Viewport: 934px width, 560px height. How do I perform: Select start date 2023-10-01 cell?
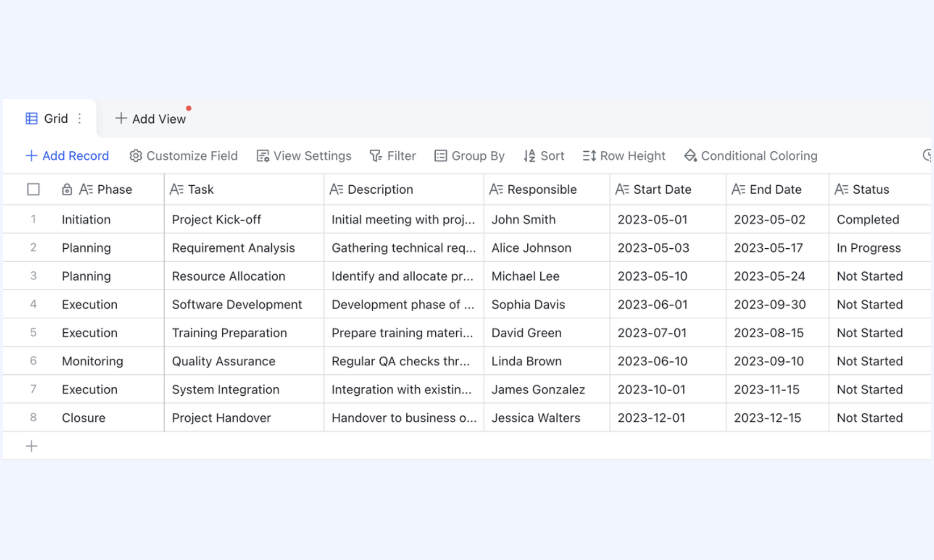point(668,389)
